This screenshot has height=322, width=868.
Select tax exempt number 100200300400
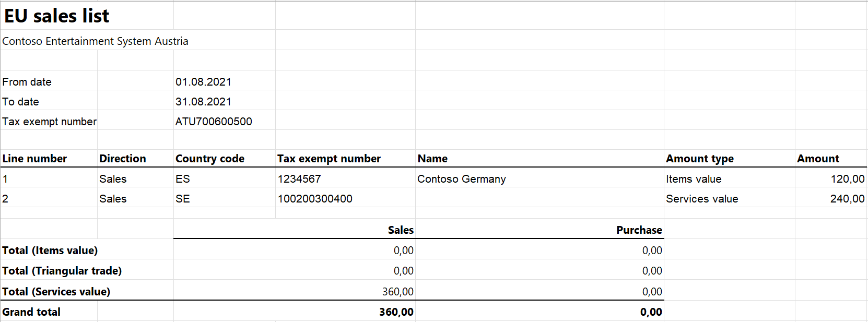[x=315, y=199]
